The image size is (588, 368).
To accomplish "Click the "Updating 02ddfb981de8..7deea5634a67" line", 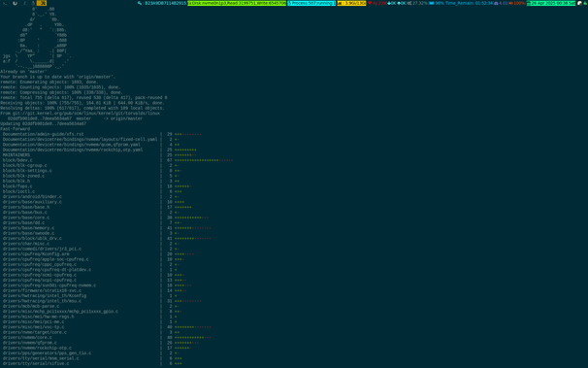I will pyautogui.click(x=43, y=123).
